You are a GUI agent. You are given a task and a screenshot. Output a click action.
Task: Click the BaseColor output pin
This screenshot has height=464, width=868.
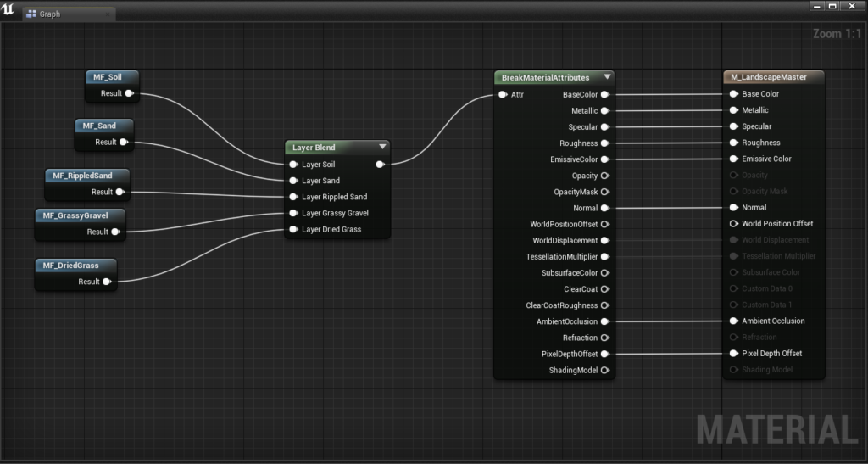click(605, 95)
